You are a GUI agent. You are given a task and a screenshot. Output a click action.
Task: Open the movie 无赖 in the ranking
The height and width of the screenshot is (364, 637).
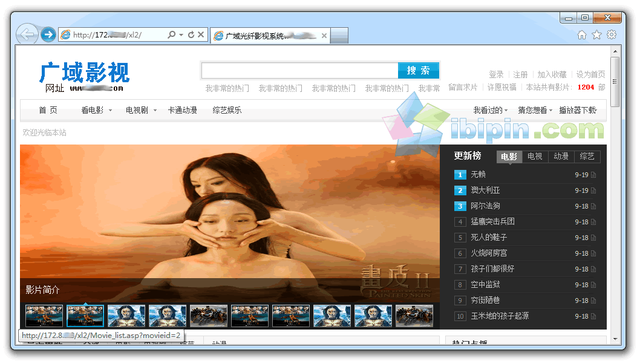point(478,175)
